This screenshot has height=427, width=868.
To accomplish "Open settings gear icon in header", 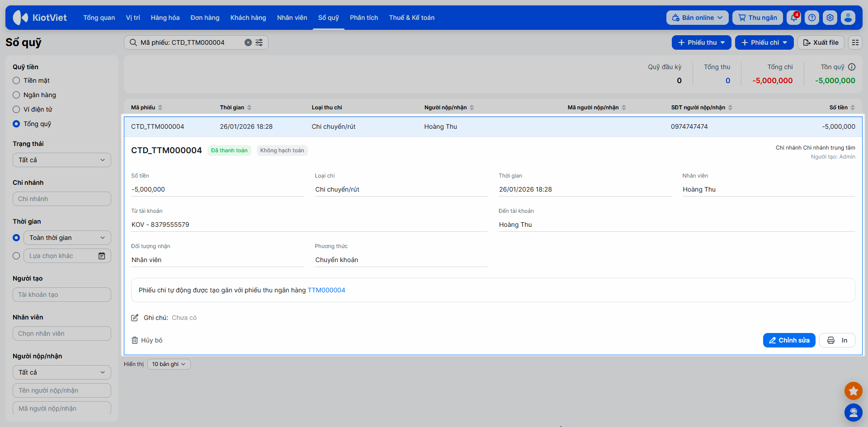I will click(x=830, y=18).
